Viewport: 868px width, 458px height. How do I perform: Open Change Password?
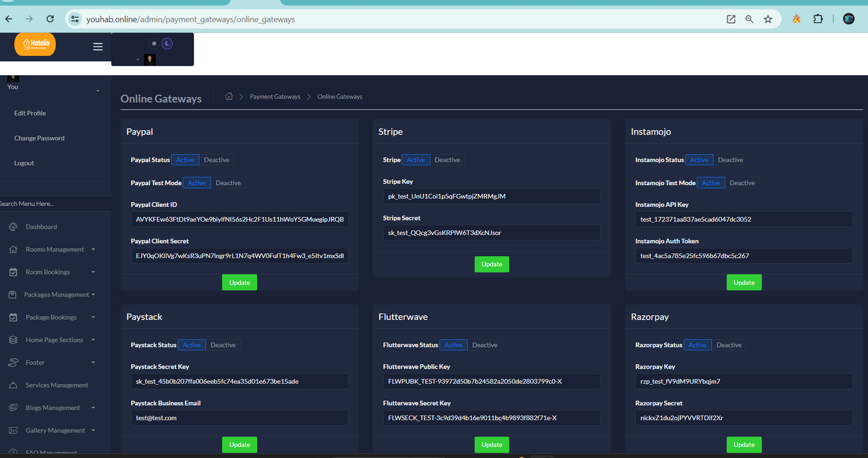click(x=39, y=138)
